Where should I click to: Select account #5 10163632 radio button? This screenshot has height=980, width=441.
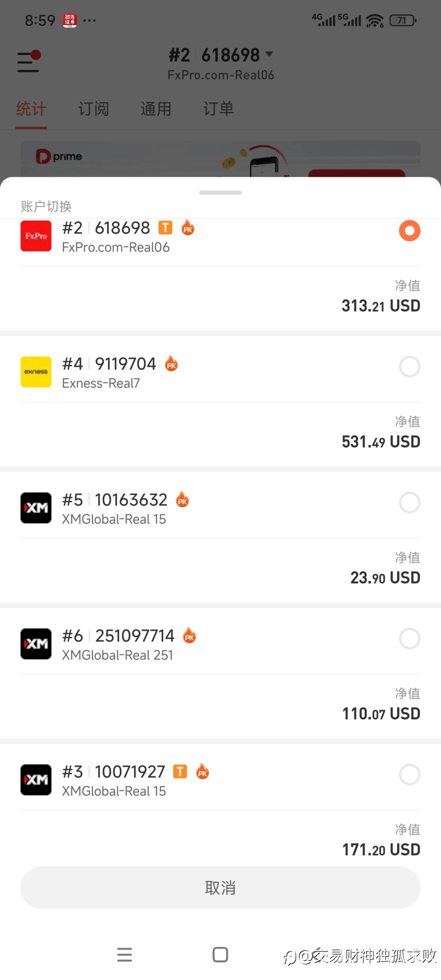pos(409,502)
